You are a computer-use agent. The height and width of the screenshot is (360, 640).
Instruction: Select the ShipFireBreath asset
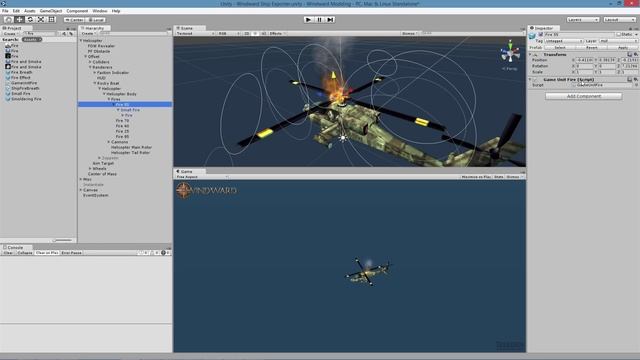(x=25, y=88)
